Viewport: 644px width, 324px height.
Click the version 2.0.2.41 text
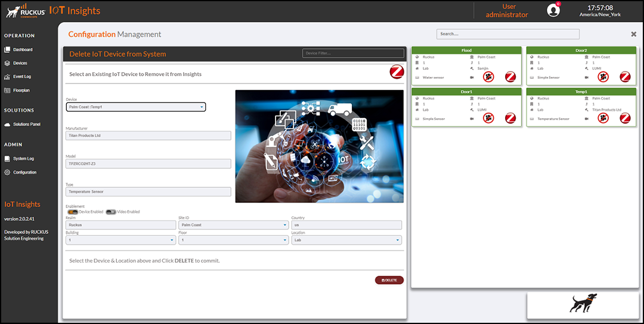point(19,219)
